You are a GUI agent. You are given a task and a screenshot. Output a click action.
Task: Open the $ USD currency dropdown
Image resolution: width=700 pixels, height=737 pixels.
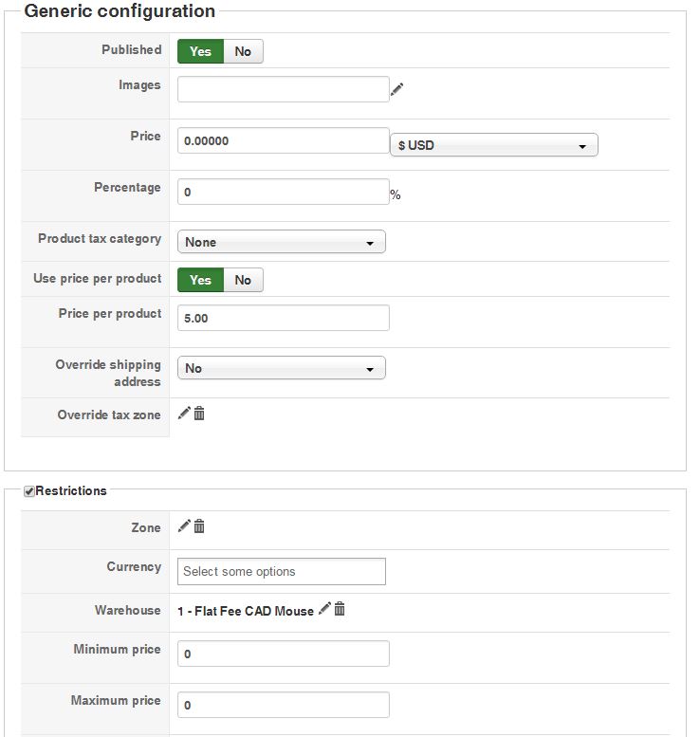click(493, 145)
